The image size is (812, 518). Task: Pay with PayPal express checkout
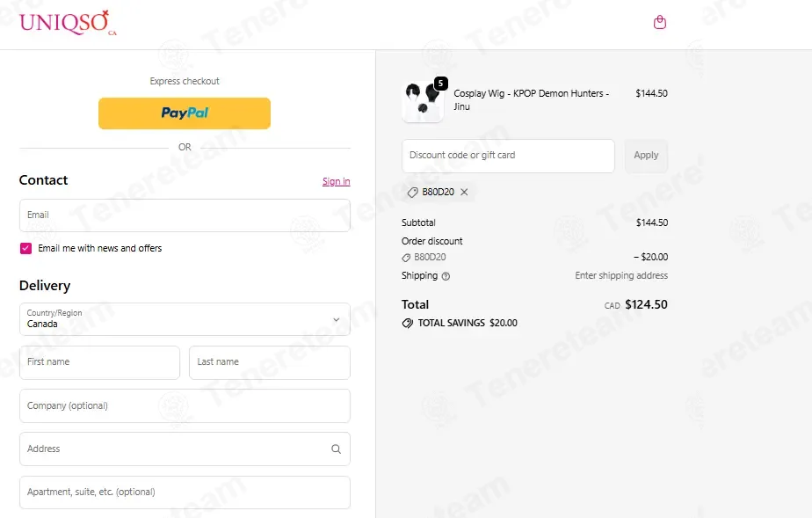pyautogui.click(x=185, y=113)
